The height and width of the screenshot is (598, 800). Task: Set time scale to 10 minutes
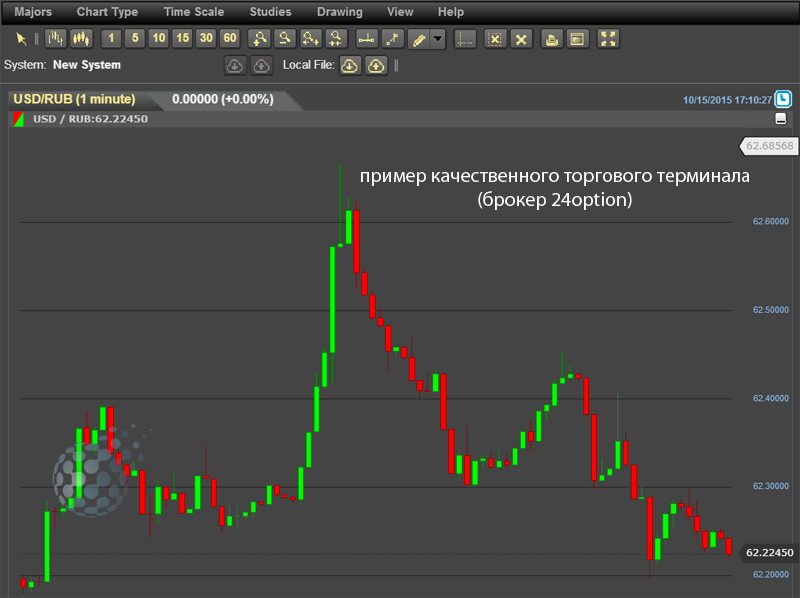(x=159, y=38)
